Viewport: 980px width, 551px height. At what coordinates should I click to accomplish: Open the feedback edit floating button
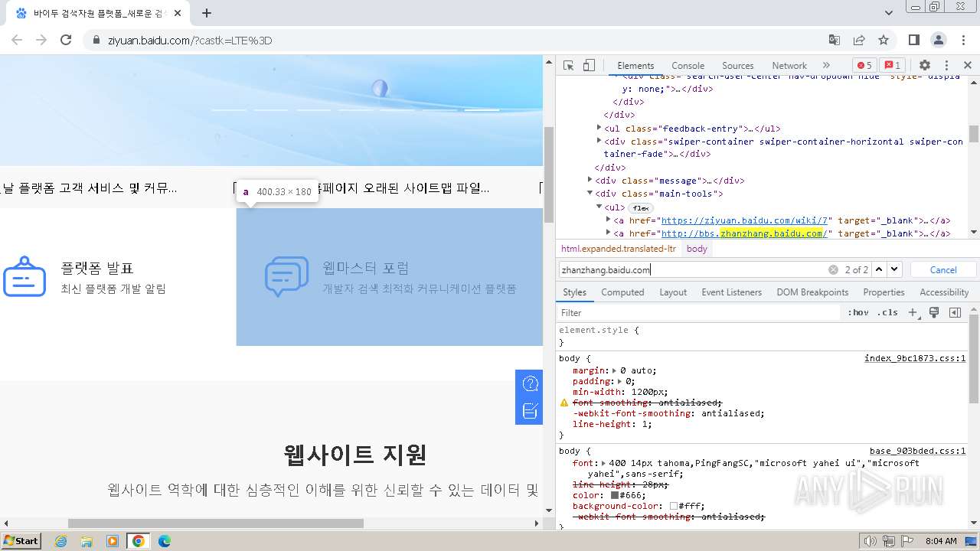529,411
